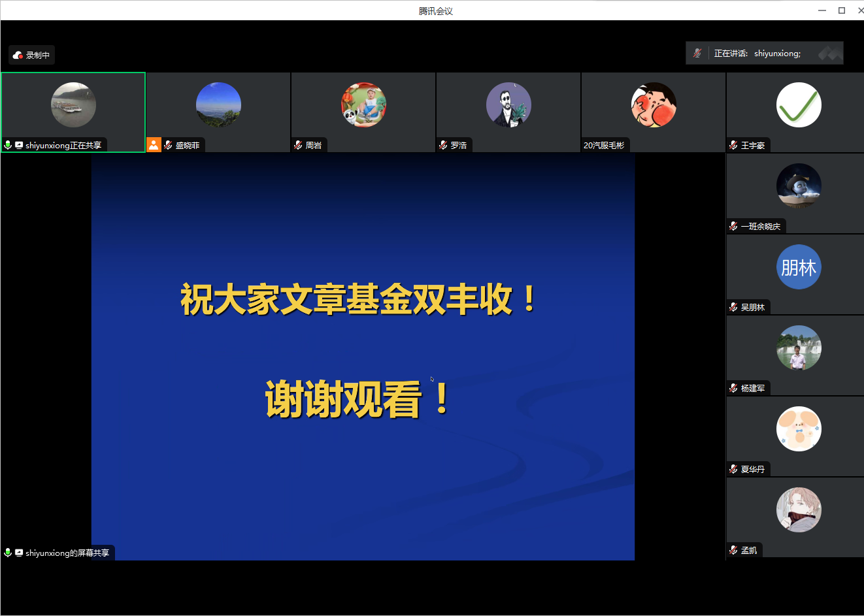Maximize the 腾讯会议 window
Image resolution: width=864 pixels, height=616 pixels.
tap(842, 10)
